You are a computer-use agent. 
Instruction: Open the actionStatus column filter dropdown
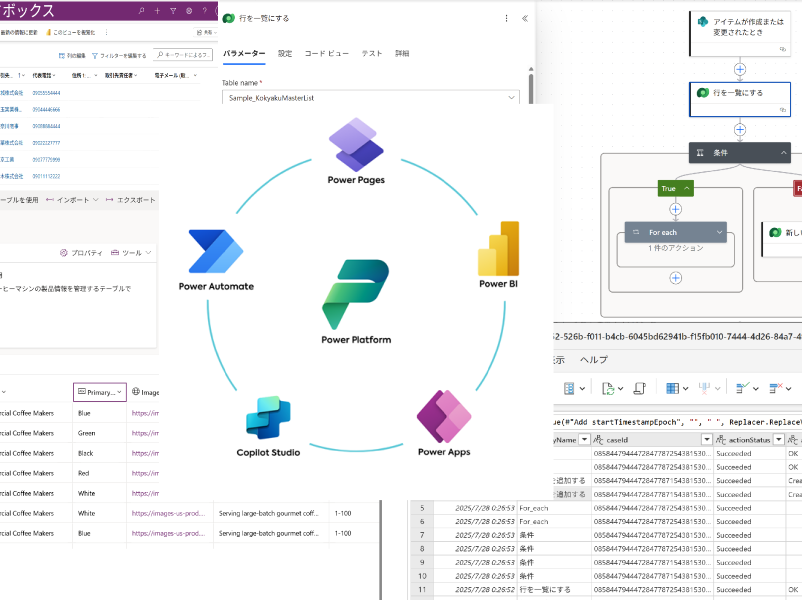776,439
